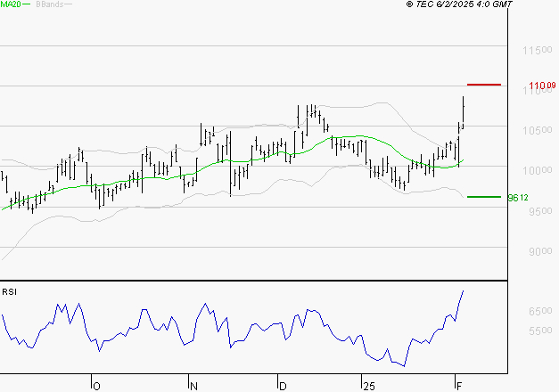The width and height of the screenshot is (559, 392).
Task: Click the 'D' December month axis label
Action: coord(283,385)
